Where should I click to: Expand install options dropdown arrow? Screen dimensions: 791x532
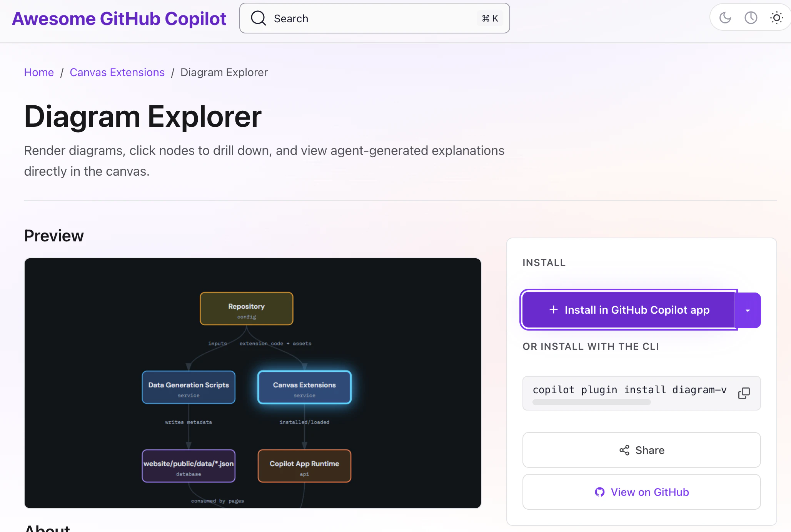tap(748, 310)
